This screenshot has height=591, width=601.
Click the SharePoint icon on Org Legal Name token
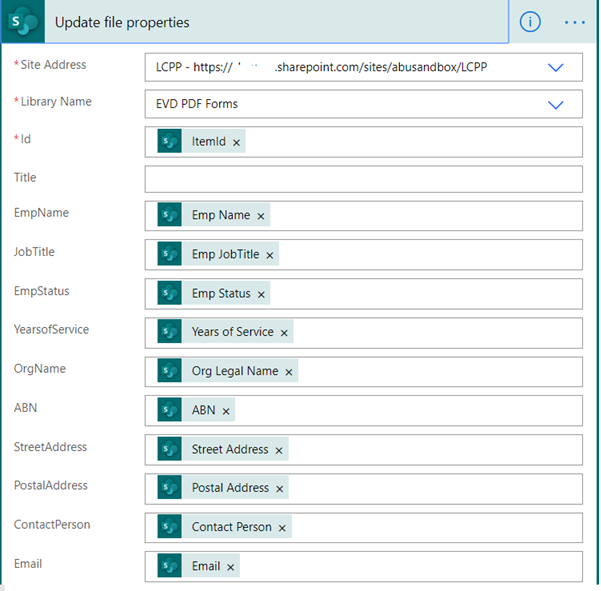[x=169, y=371]
